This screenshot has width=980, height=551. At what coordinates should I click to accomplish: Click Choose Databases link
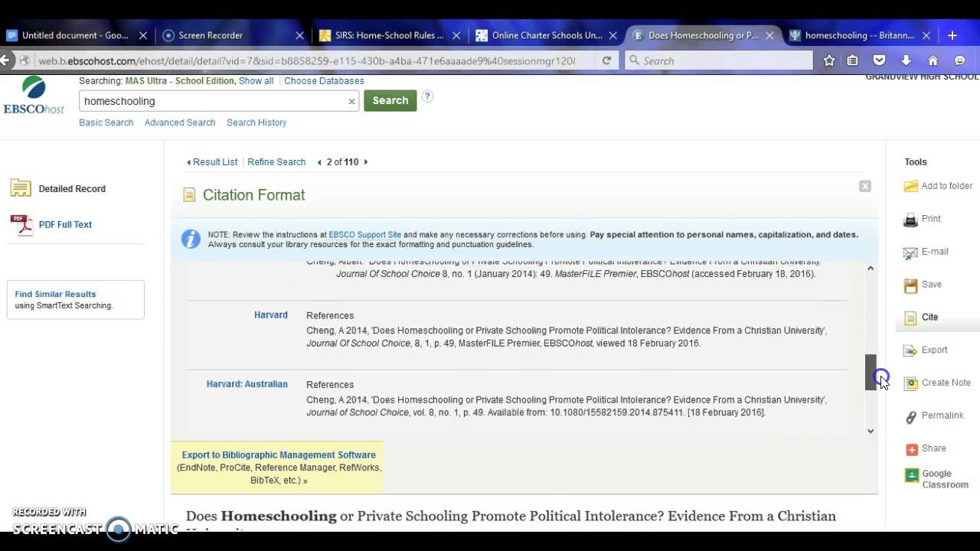324,81
